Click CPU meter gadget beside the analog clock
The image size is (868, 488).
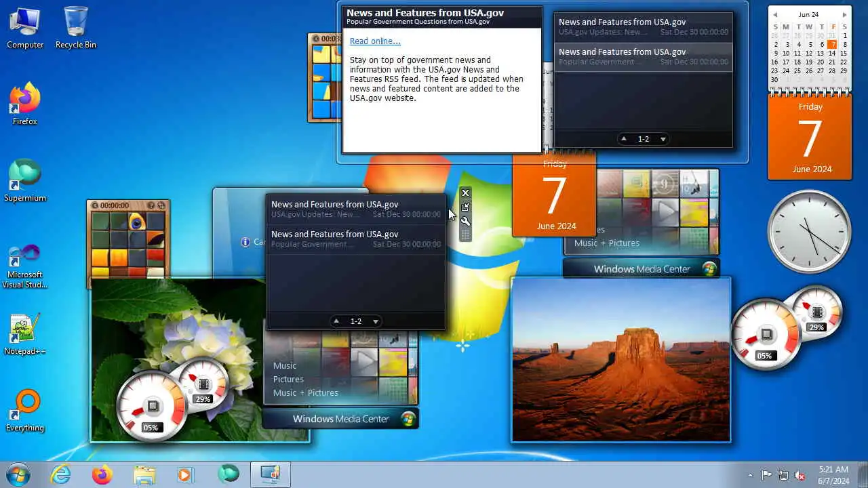click(x=787, y=327)
